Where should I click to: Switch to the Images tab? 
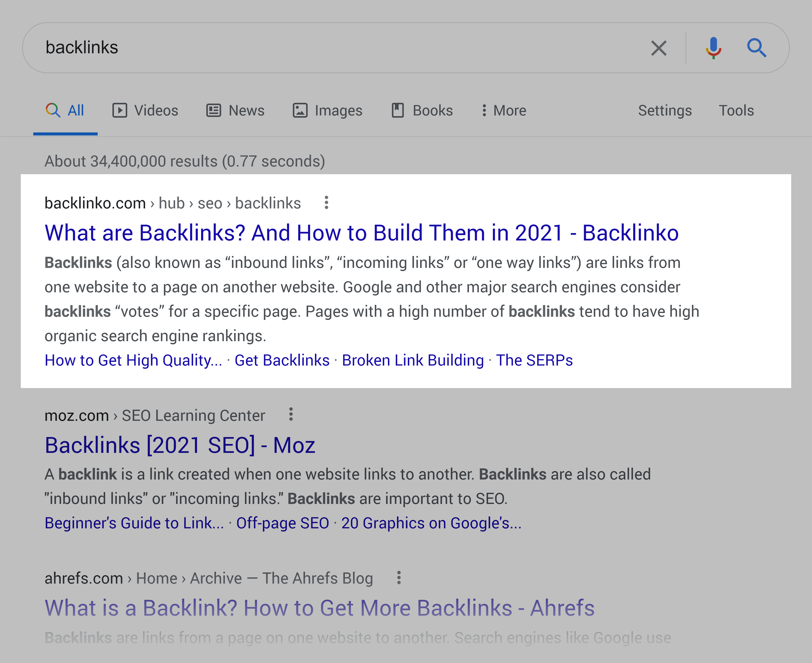[327, 111]
